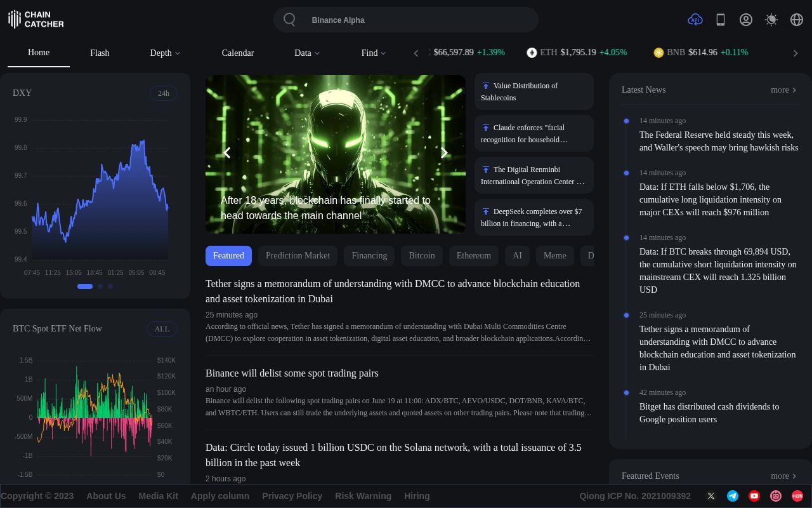Select the Bitcoin category tab
Screen dimensions: 812x508
click(422, 256)
